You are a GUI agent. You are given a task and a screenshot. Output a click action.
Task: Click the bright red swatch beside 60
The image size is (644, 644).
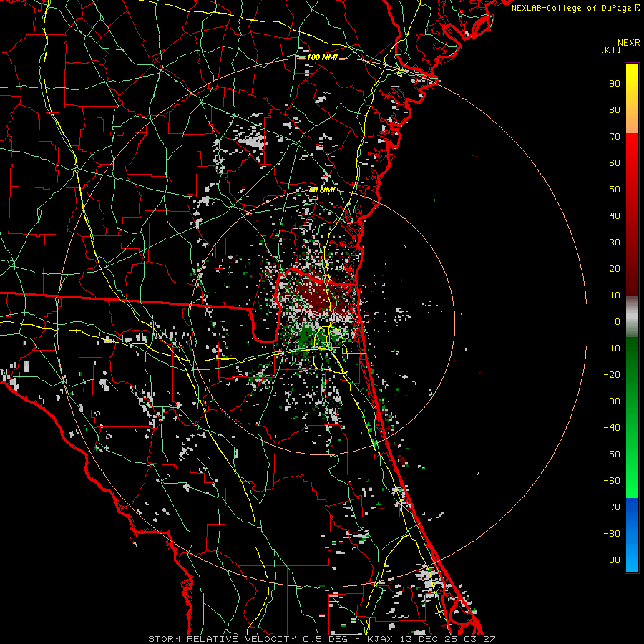pyautogui.click(x=632, y=163)
